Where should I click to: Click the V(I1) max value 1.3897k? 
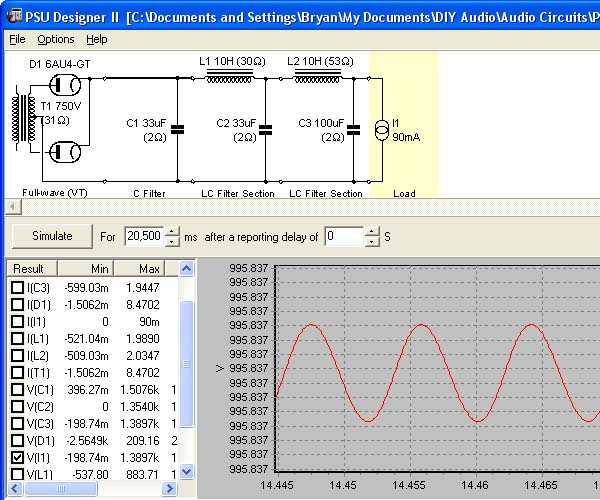click(x=140, y=458)
